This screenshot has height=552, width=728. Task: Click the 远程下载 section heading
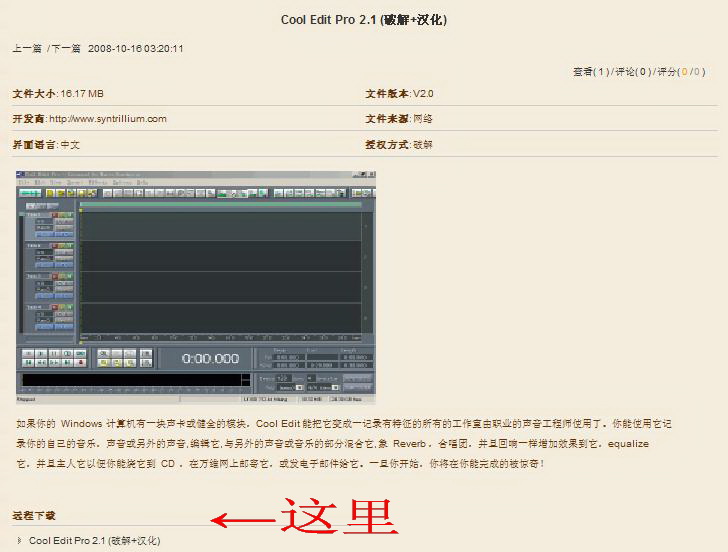coord(34,515)
